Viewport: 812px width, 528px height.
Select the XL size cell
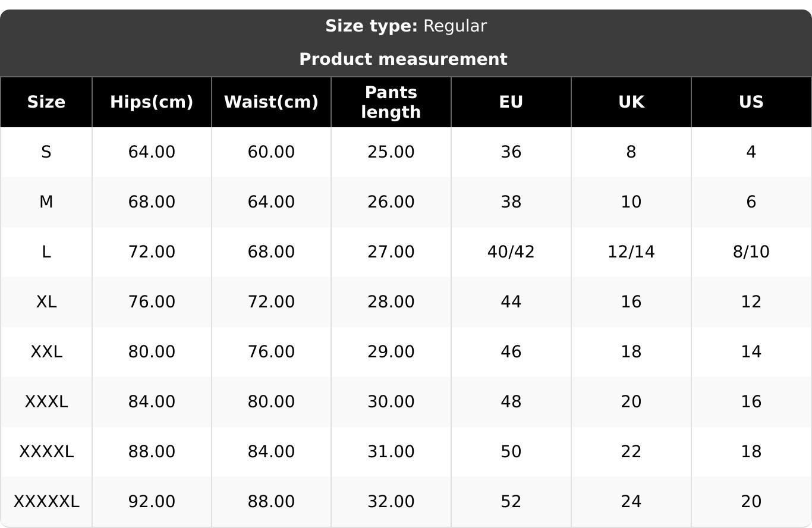[x=46, y=302]
